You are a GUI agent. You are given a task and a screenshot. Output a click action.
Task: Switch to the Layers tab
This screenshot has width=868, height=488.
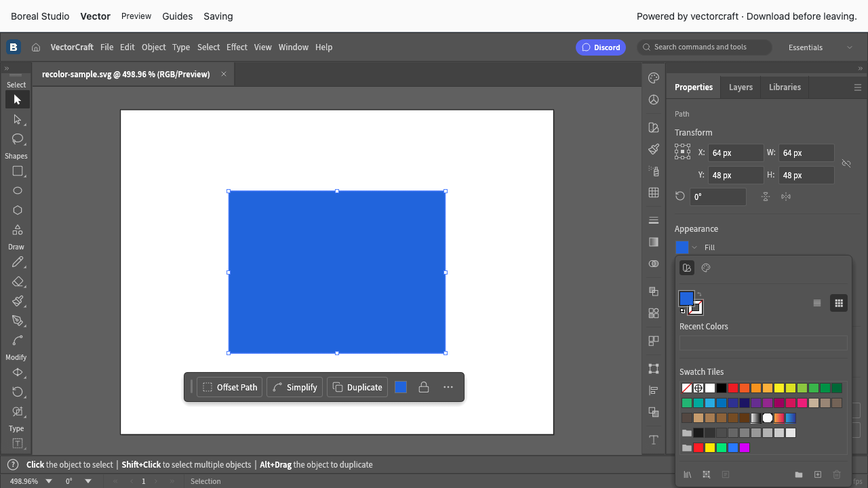pos(741,87)
